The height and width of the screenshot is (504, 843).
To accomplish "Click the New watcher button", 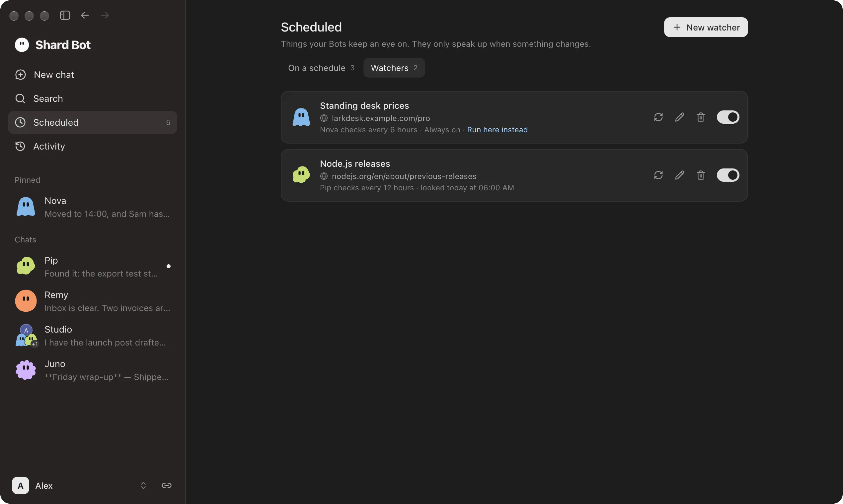I will (706, 27).
